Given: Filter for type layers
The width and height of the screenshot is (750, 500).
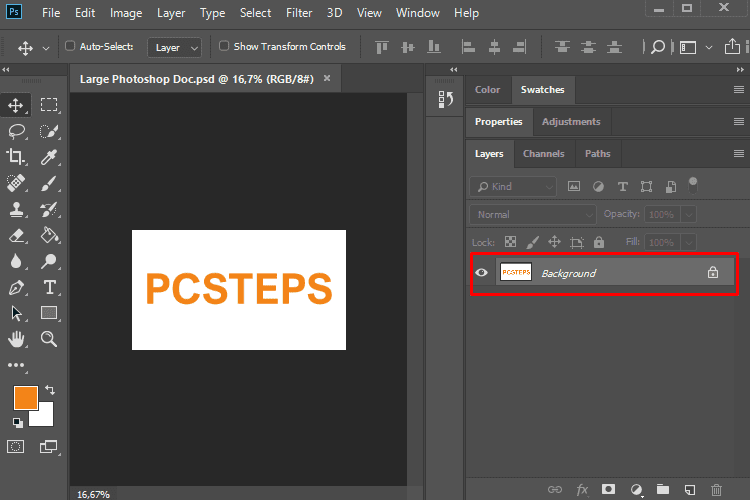Looking at the screenshot, I should click(x=622, y=186).
